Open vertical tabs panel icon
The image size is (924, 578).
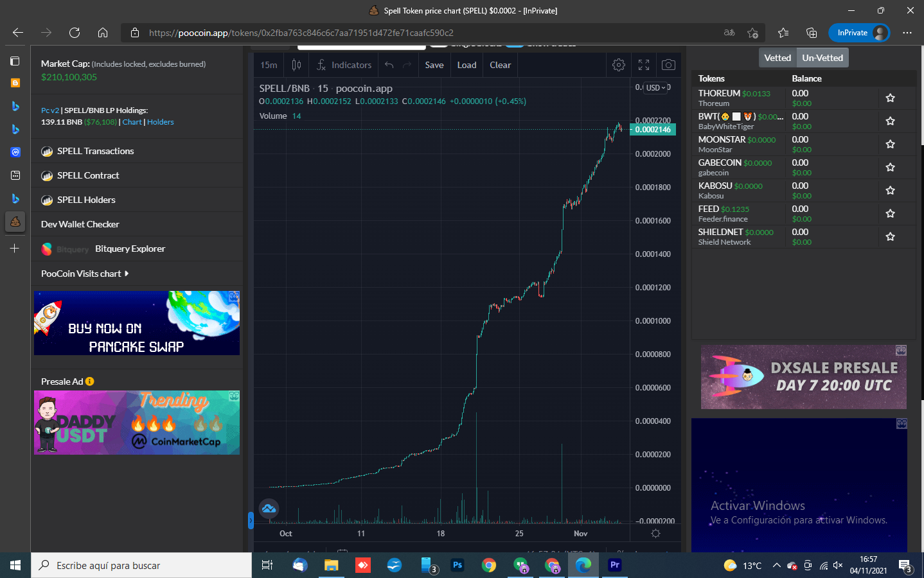15,61
